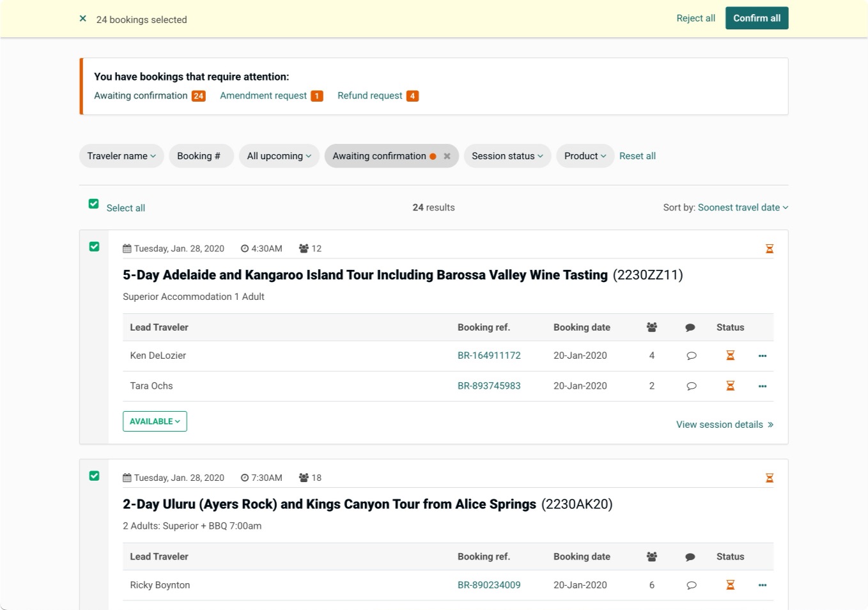
Task: Open booking reference BR-164911172
Action: pyautogui.click(x=489, y=356)
